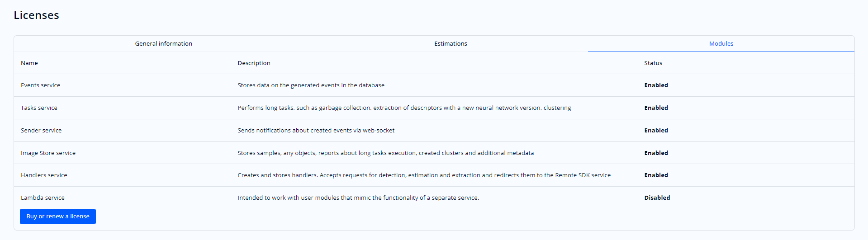Viewport: 868px width, 240px height.
Task: Click the Enabled status for Events service
Action: (x=656, y=85)
